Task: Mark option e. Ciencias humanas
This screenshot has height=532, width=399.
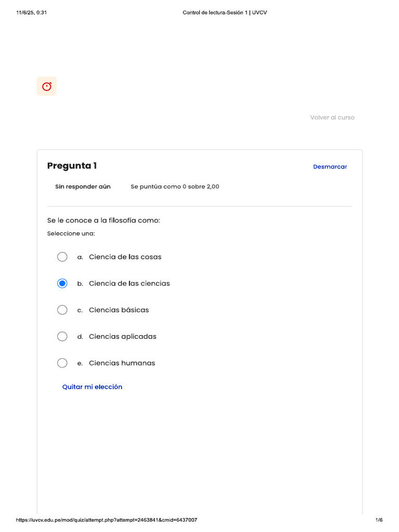Action: [x=62, y=363]
